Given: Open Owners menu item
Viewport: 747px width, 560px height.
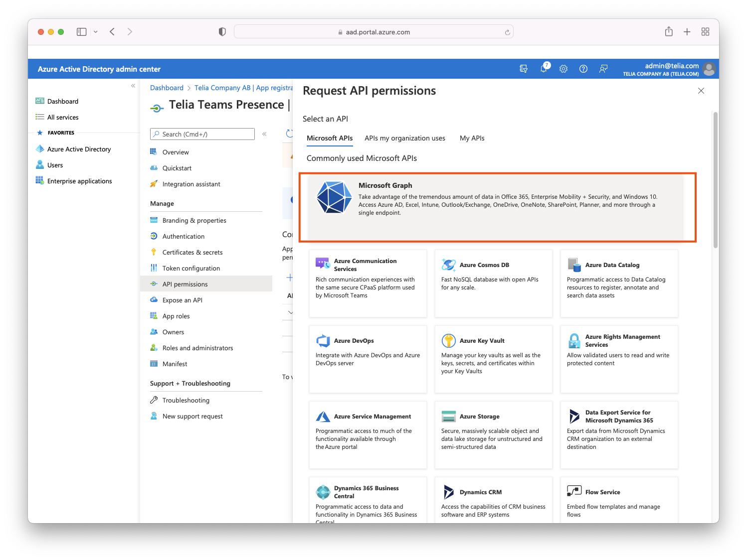Looking at the screenshot, I should (x=173, y=332).
